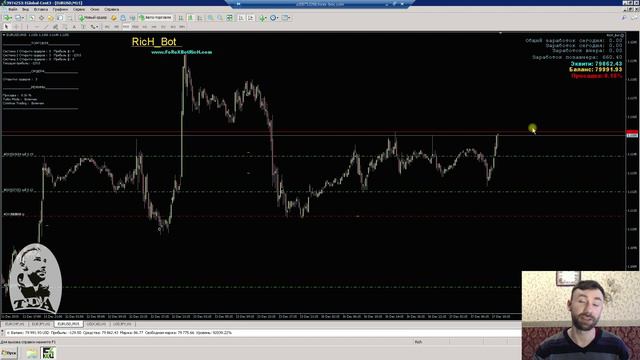Toggle the Navigator panel icon

tap(50, 18)
